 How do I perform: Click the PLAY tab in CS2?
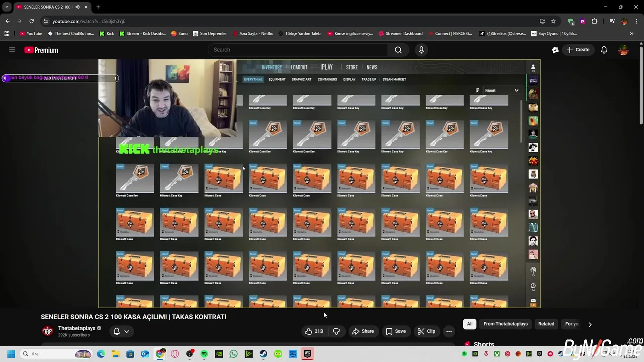(327, 67)
